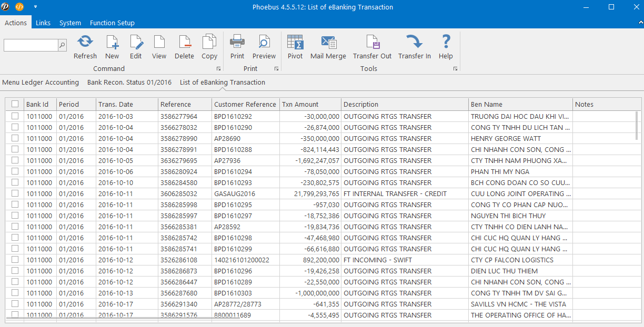Go back to Bank Recon. Status 01/2016

coord(129,82)
